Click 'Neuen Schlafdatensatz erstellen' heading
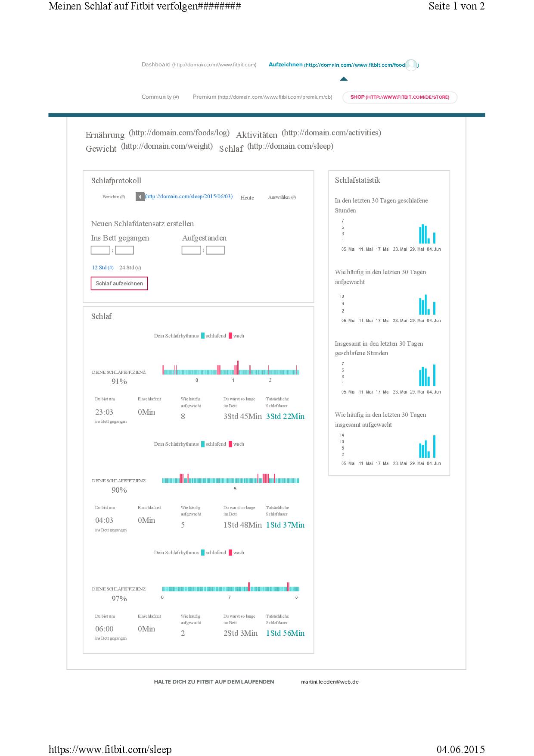 tap(143, 224)
